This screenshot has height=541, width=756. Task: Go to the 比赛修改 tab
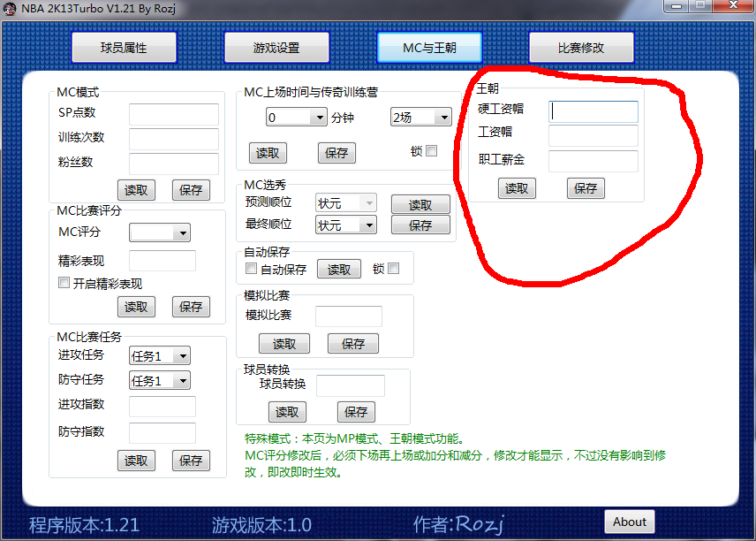581,48
